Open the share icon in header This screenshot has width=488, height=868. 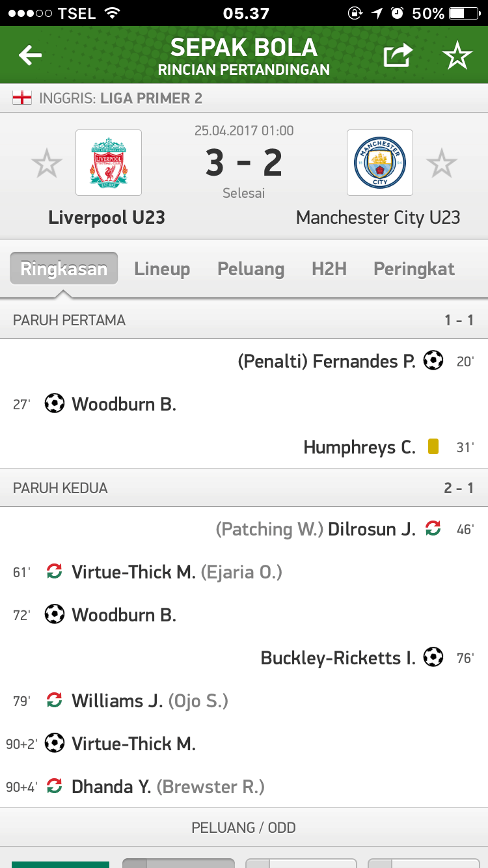[398, 56]
